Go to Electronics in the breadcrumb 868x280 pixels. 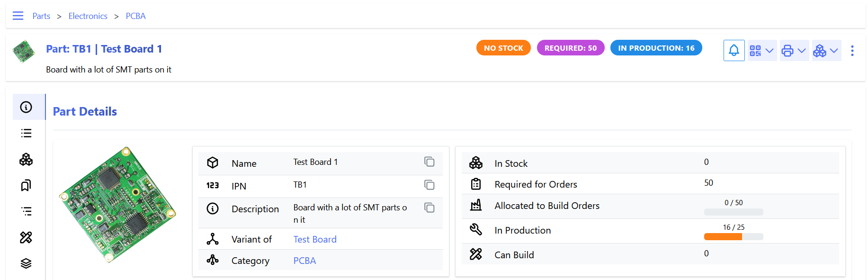coord(88,16)
